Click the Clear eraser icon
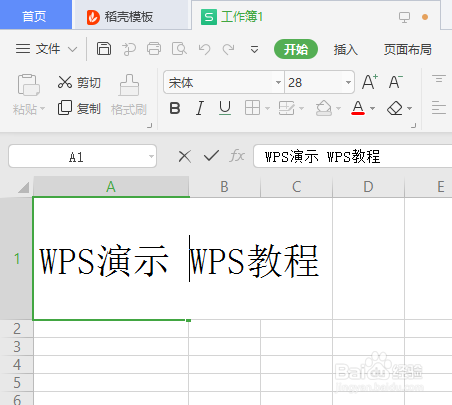Viewport: 452px width, 405px height. (395, 108)
